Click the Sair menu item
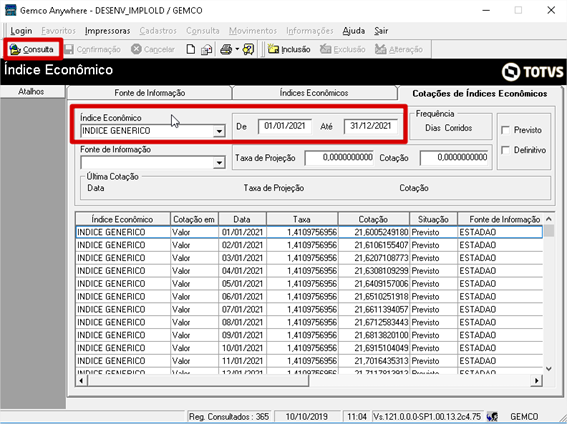 point(381,31)
